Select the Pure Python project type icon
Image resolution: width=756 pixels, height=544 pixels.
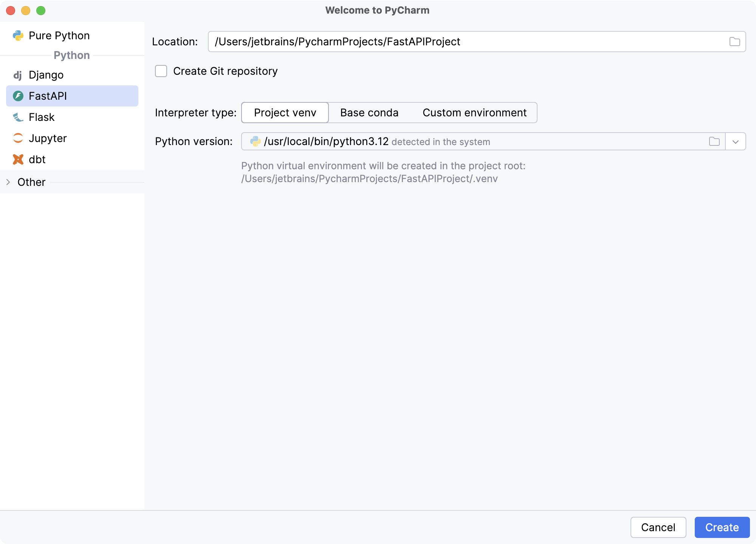tap(18, 35)
